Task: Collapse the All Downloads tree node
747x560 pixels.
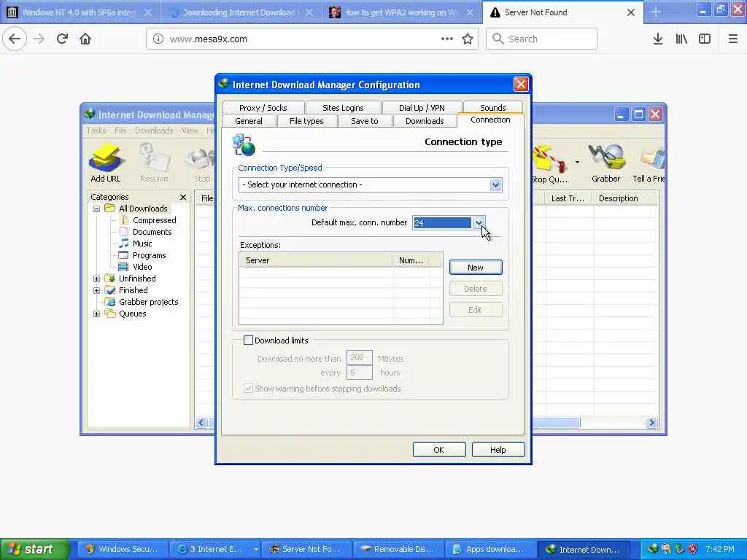Action: pyautogui.click(x=97, y=209)
